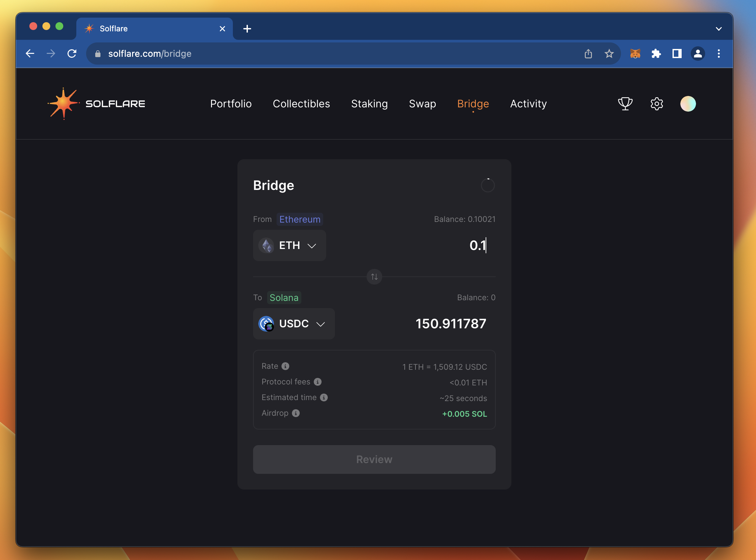
Task: Select the Ethereum source network tag
Action: tap(300, 219)
